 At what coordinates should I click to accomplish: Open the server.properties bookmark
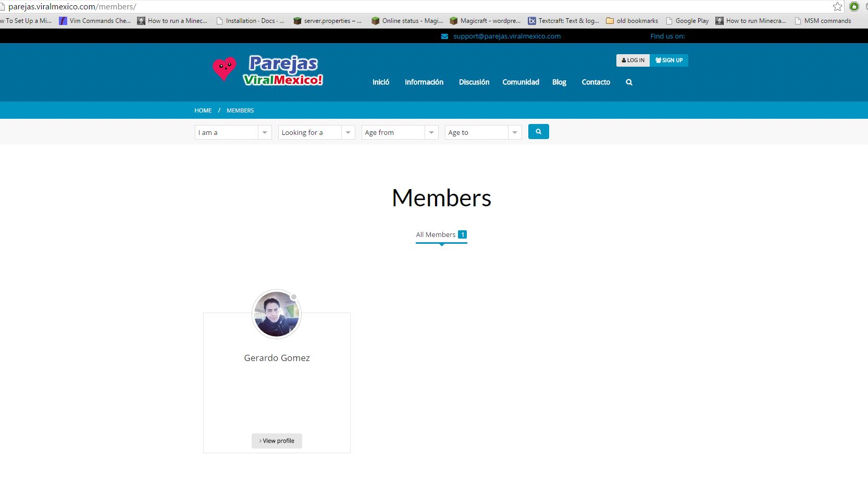pyautogui.click(x=327, y=21)
